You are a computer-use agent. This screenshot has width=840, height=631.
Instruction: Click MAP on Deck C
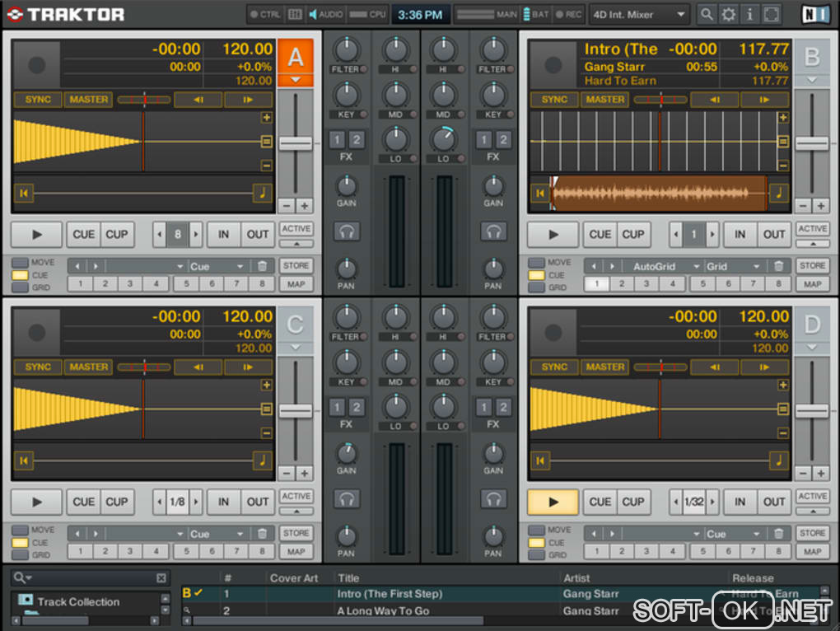[296, 552]
